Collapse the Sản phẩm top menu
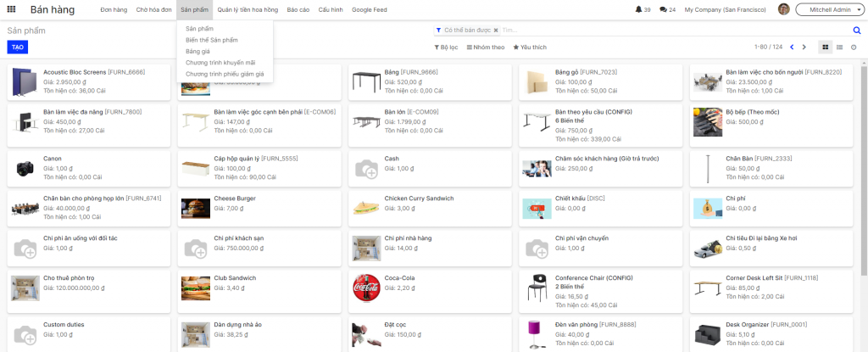Viewport: 868px width, 352px height. click(x=194, y=10)
